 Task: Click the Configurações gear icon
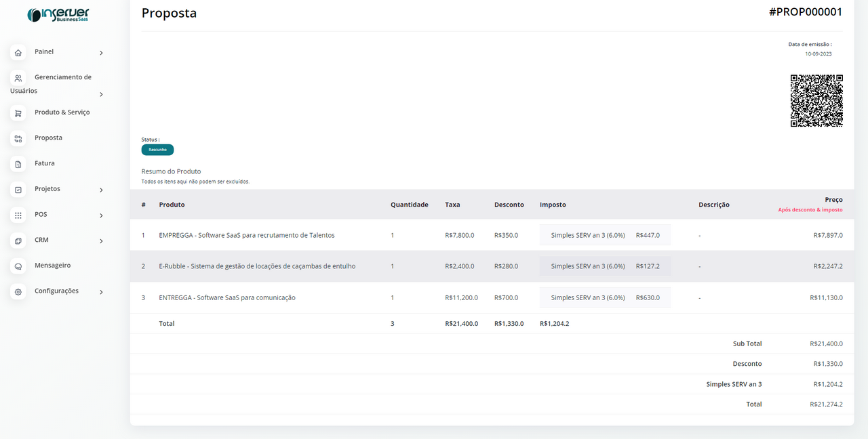[18, 292]
